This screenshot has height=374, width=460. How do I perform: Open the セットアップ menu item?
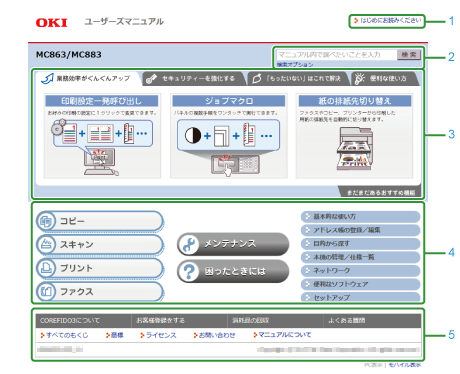click(360, 297)
